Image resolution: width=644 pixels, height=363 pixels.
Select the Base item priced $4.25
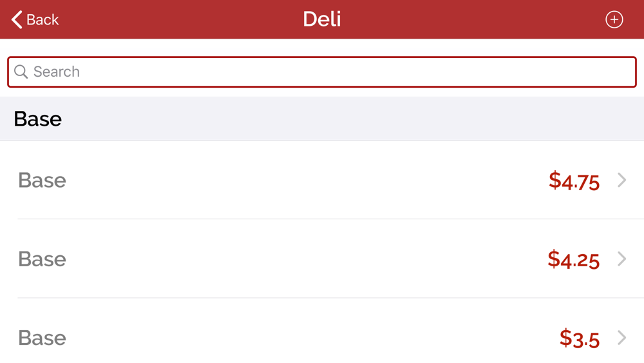[322, 259]
